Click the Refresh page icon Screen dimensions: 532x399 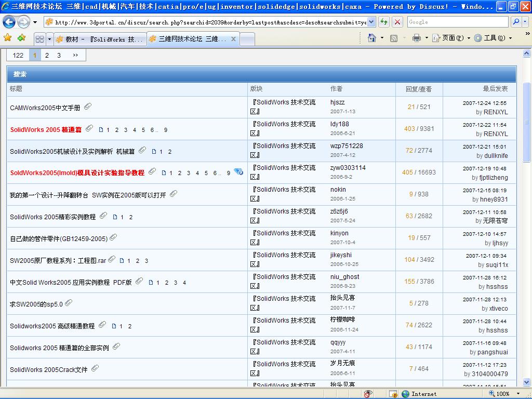(x=384, y=22)
